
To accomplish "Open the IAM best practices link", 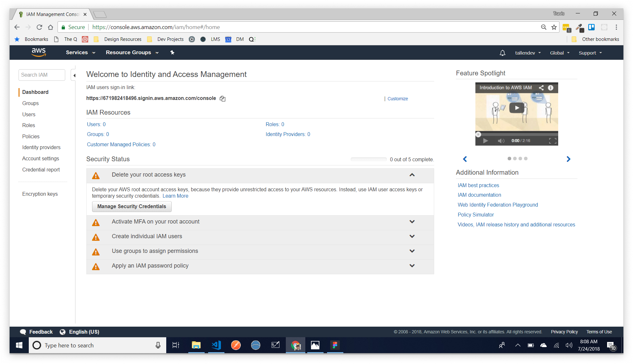I will (478, 185).
